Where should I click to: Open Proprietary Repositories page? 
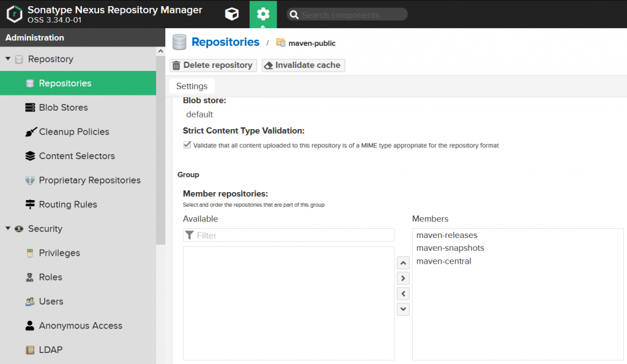pos(78,180)
